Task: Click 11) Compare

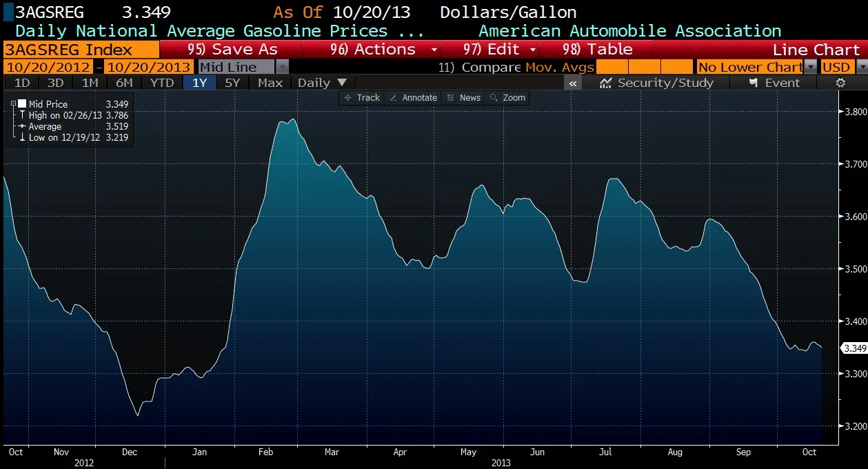Action: (x=480, y=67)
